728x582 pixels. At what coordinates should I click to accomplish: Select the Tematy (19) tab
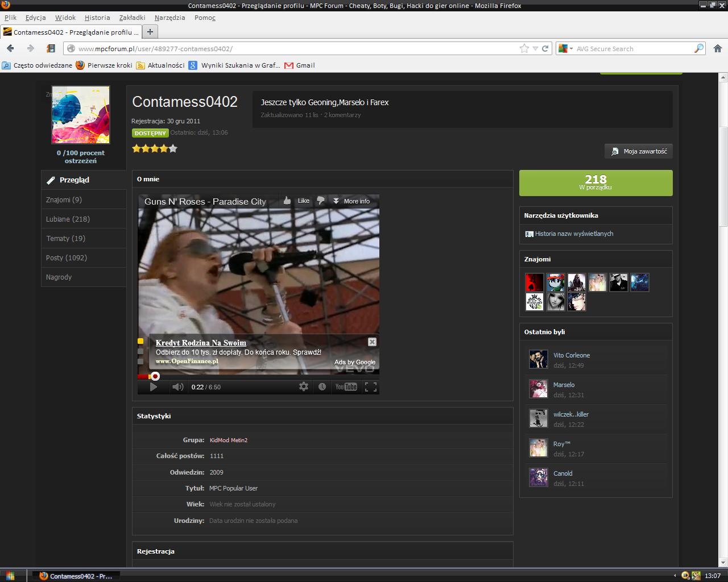[x=84, y=238]
